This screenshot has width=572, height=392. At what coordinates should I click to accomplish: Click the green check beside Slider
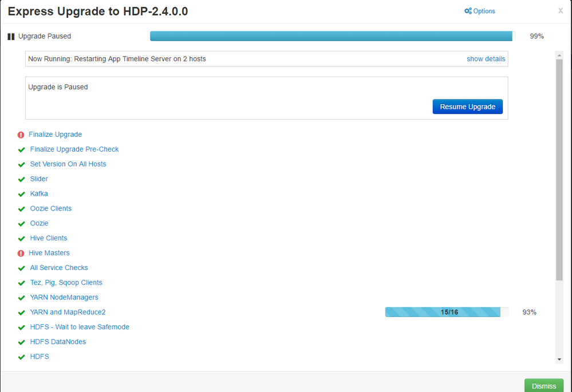tap(22, 180)
